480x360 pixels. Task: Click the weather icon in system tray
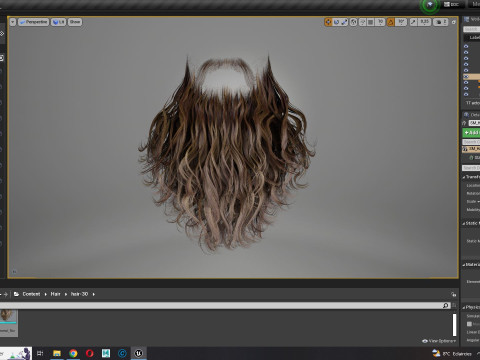coord(436,353)
